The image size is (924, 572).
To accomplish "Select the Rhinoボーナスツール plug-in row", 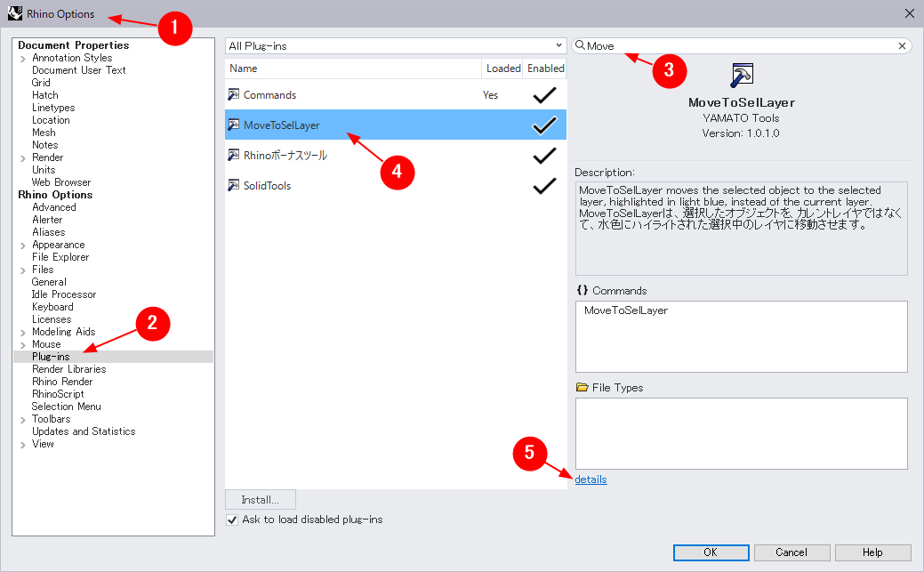I will click(x=396, y=155).
